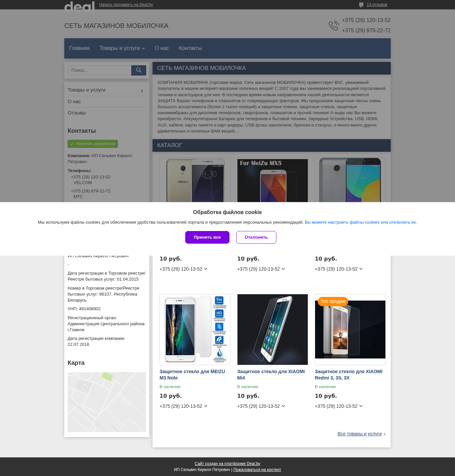
Task: Open the map thumbnail under Карта
Action: point(107,402)
